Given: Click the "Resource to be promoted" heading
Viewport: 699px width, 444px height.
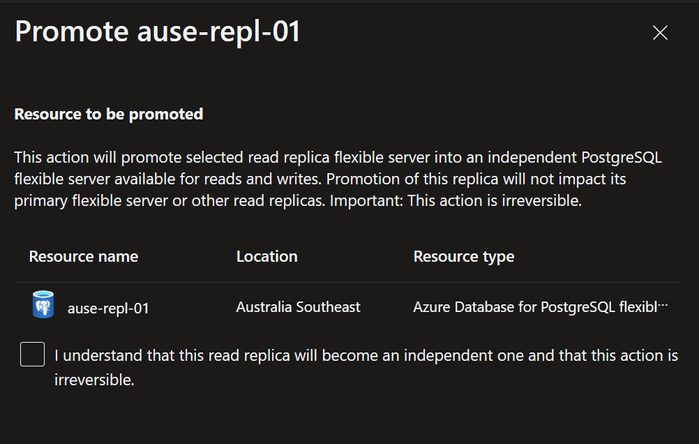Looking at the screenshot, I should (x=109, y=114).
